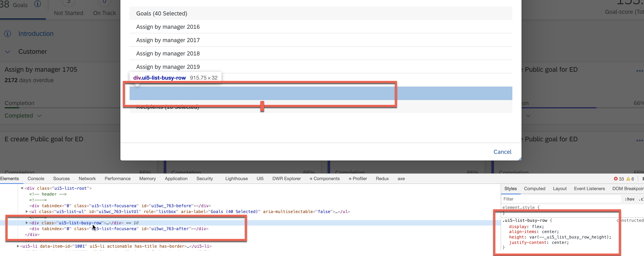
Task: Click the info icon next to Goals count
Action: [x=37, y=4]
